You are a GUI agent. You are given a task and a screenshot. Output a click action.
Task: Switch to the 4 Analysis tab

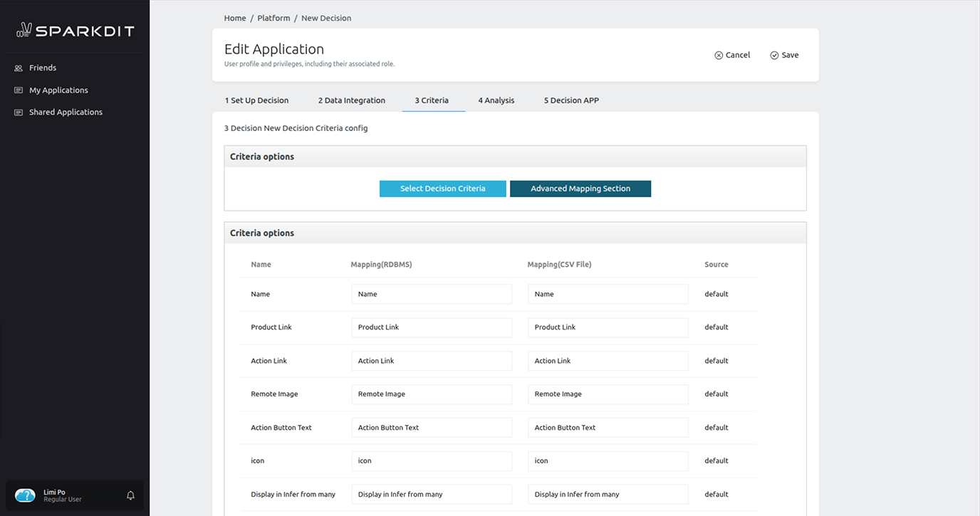point(496,100)
